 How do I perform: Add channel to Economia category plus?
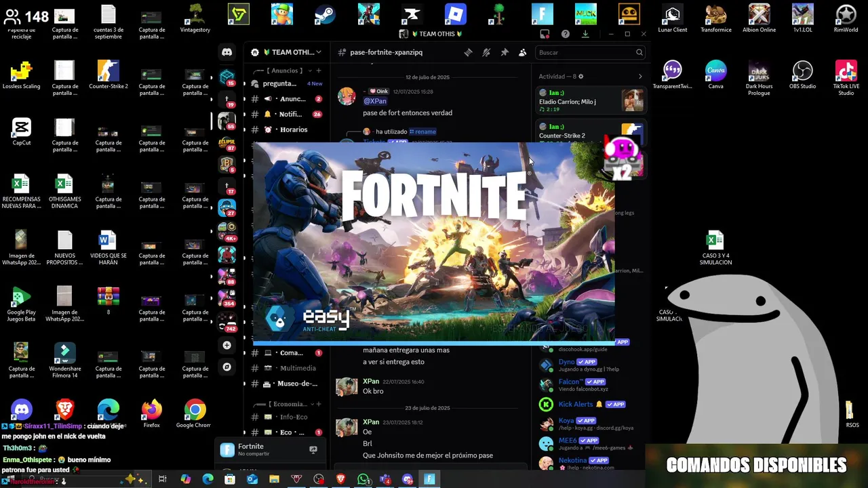[x=319, y=404]
